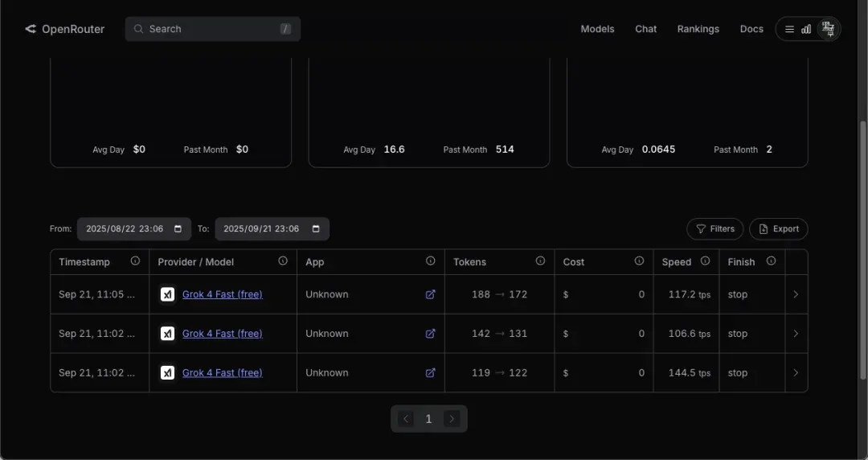868x460 pixels.
Task: Click the info icon next to Cost
Action: click(639, 261)
